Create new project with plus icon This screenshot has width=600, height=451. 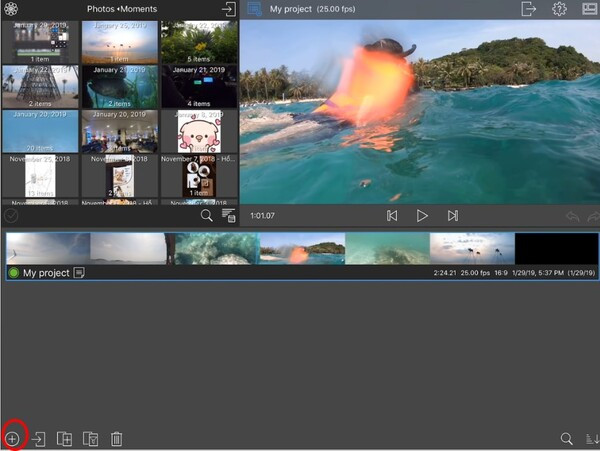[x=12, y=439]
